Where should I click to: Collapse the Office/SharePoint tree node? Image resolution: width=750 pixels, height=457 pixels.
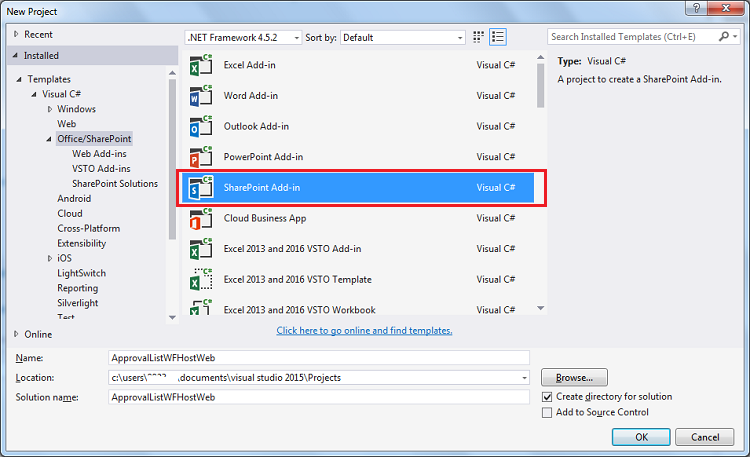[49, 139]
